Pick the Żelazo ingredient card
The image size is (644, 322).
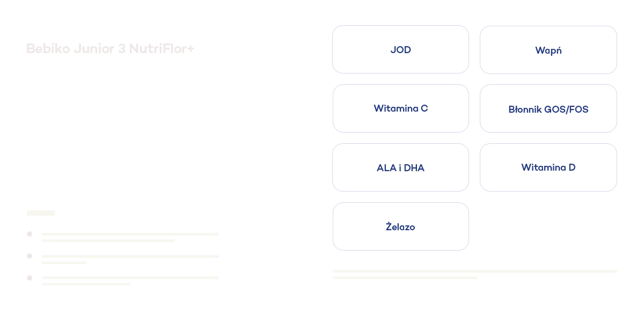[400, 226]
